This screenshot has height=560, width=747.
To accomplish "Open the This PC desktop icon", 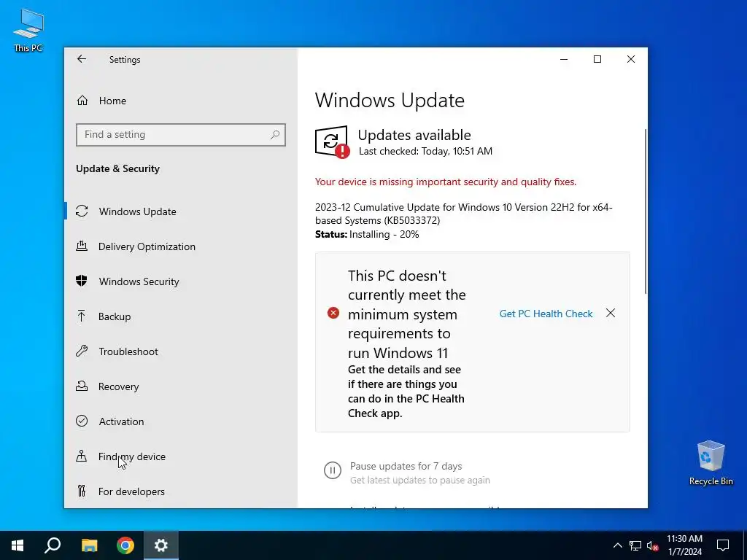I will click(28, 30).
